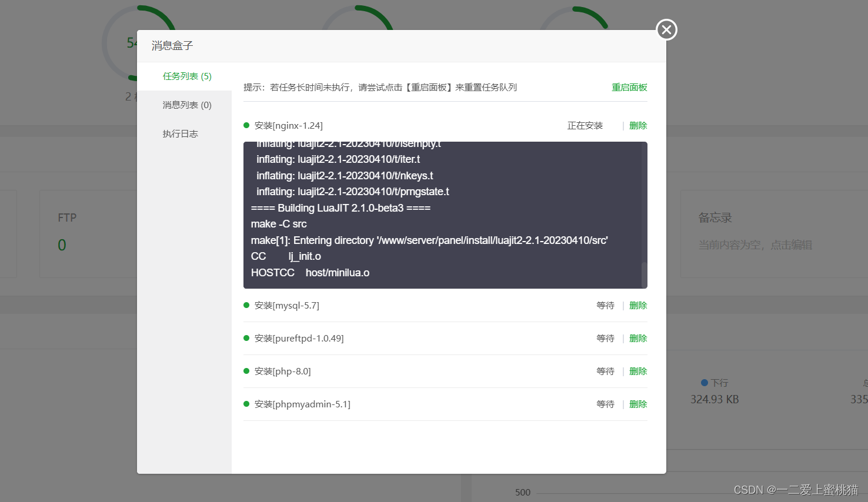868x502 pixels.
Task: Click the FTP label in background panel
Action: [x=67, y=218]
